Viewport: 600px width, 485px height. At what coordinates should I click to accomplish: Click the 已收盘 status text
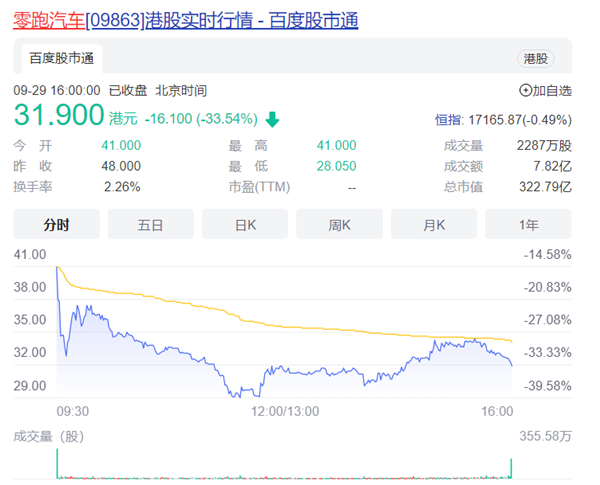coord(128,91)
